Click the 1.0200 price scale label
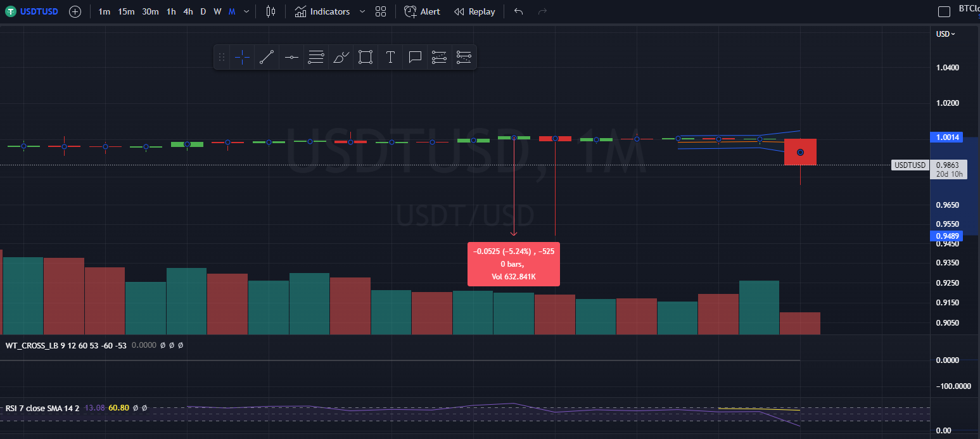The image size is (980, 439). [947, 103]
